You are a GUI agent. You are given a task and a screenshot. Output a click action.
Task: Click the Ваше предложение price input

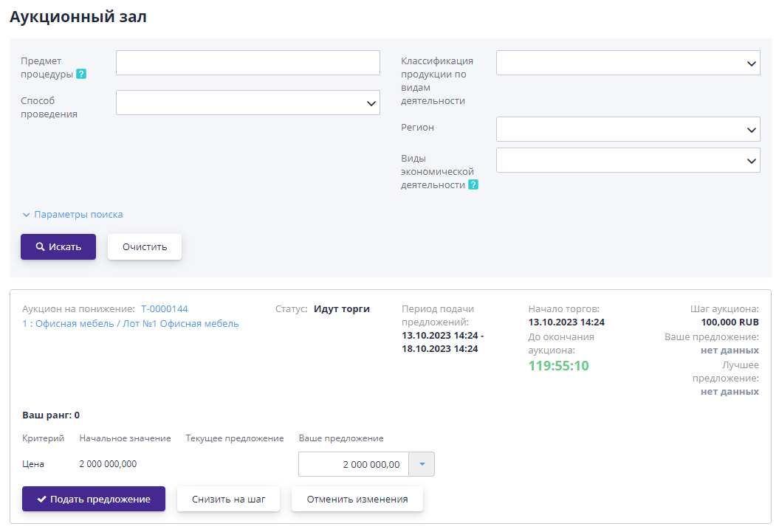click(353, 464)
